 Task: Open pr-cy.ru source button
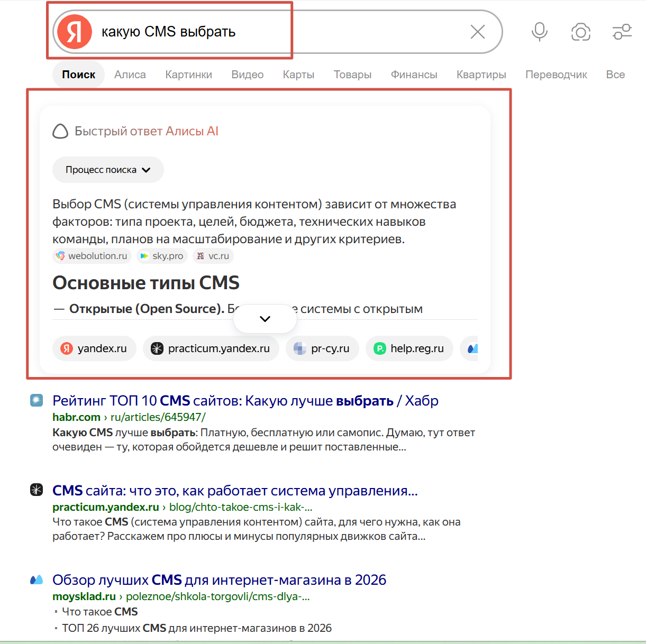tap(322, 348)
